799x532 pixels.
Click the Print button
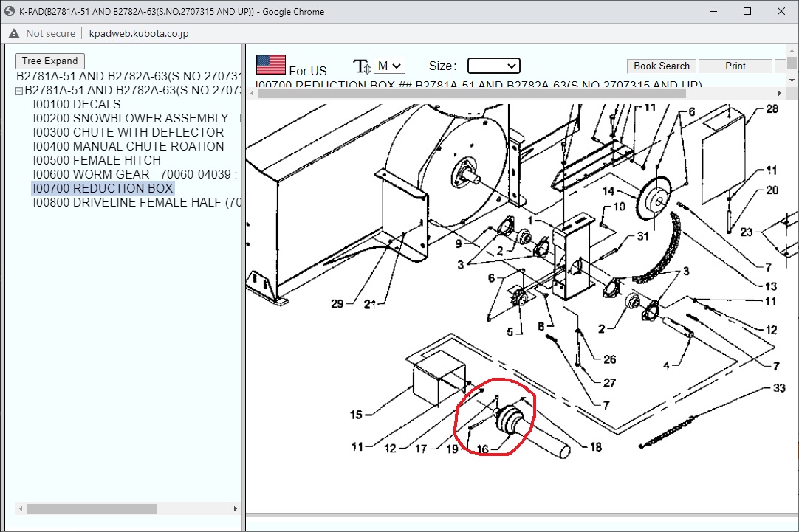click(x=735, y=66)
